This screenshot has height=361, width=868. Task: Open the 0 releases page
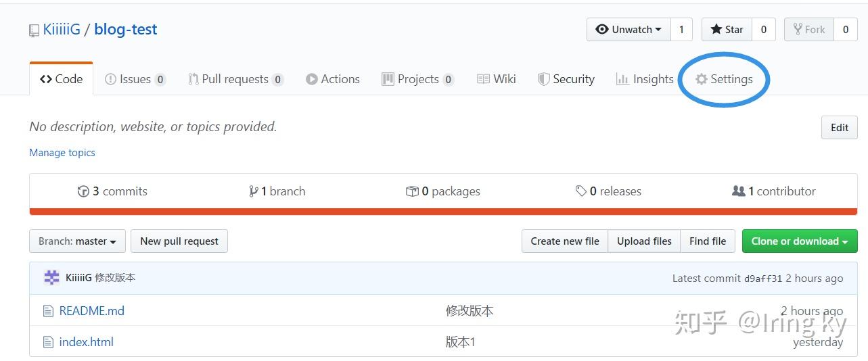click(x=608, y=191)
